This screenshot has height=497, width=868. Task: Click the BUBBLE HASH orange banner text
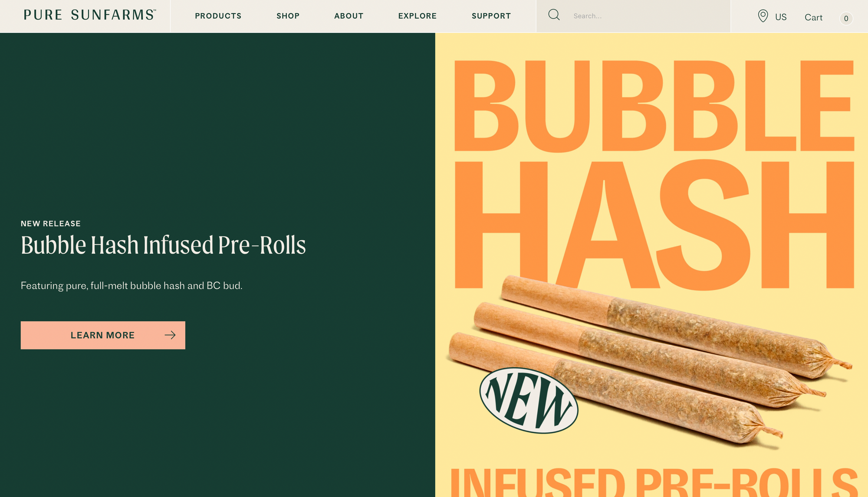click(654, 175)
